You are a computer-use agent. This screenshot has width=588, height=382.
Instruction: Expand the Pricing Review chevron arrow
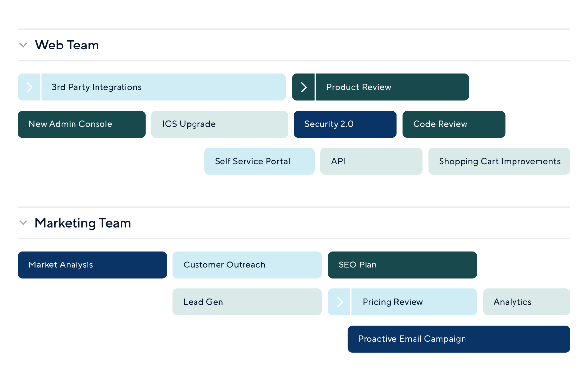(x=340, y=302)
